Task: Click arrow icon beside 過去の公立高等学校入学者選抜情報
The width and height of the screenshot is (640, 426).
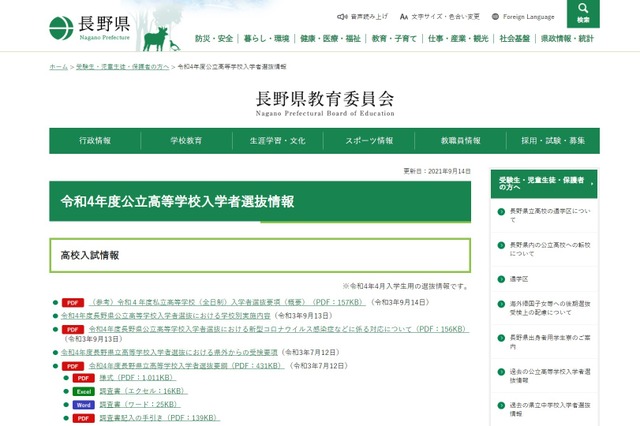Action: pyautogui.click(x=501, y=372)
